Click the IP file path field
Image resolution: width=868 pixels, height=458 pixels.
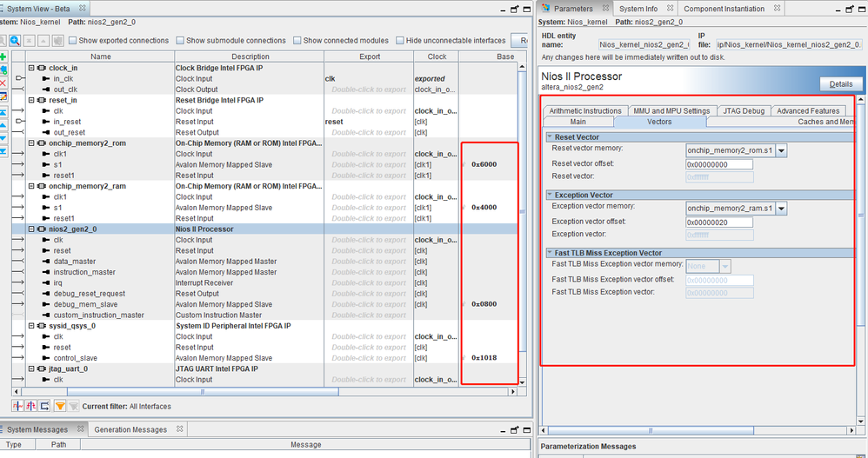[x=788, y=44]
